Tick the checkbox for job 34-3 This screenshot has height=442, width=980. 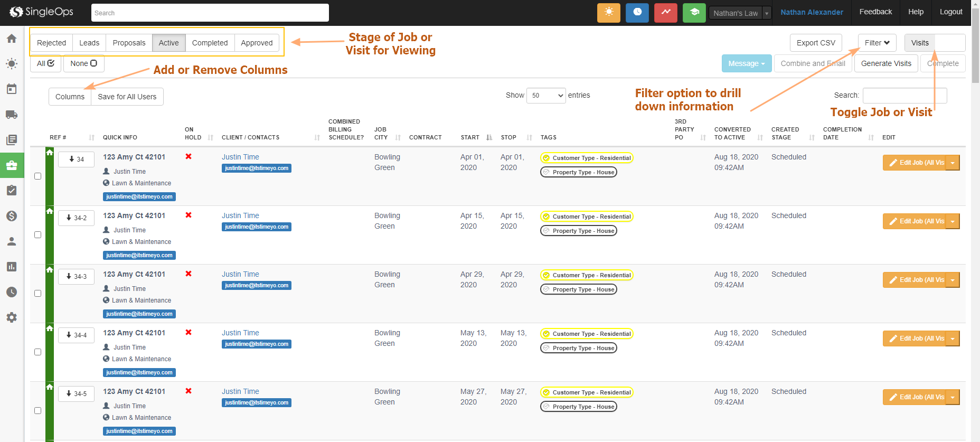tap(37, 294)
